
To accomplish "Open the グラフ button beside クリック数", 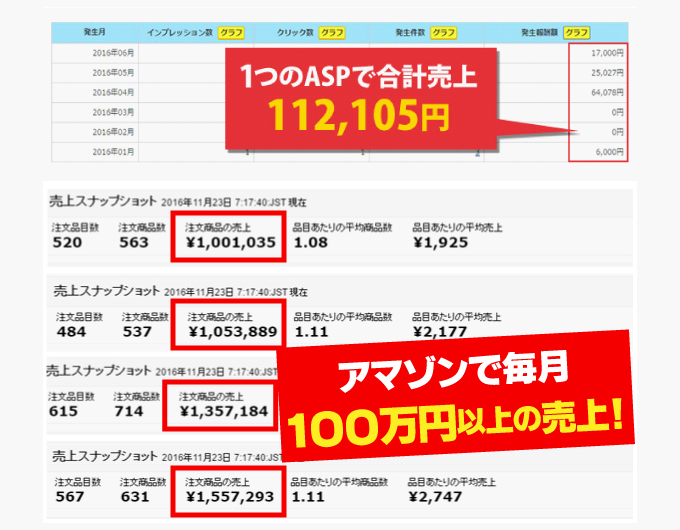I will (332, 33).
